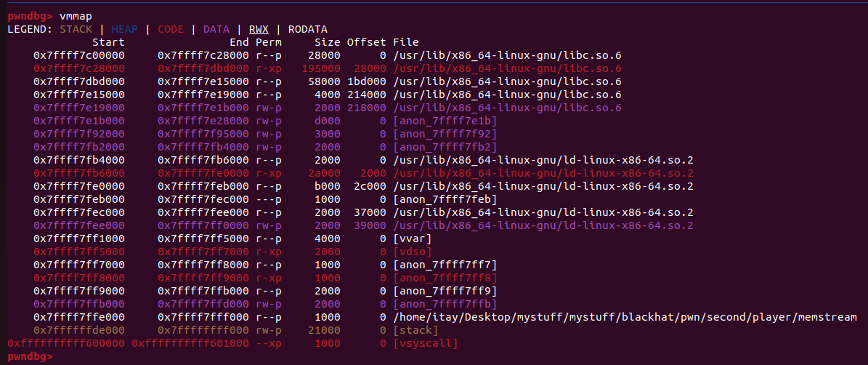Screen dimensions: 868x365
Task: Click the [anon_7ffff7fb2] entry
Action: pos(445,147)
